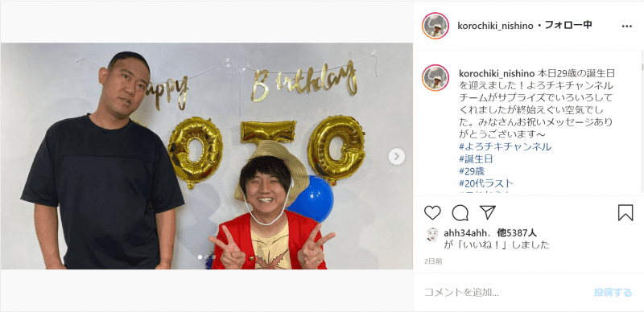Open comments with speech bubble icon

(x=460, y=212)
